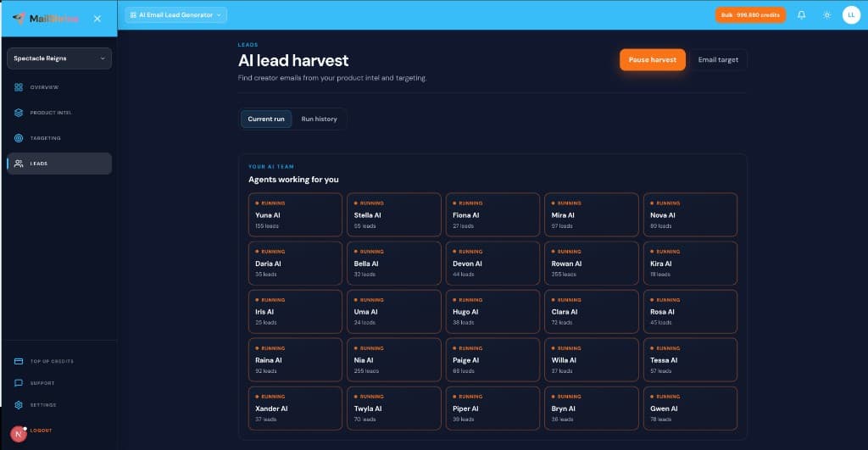Click the Hugo AI agent card

click(492, 312)
